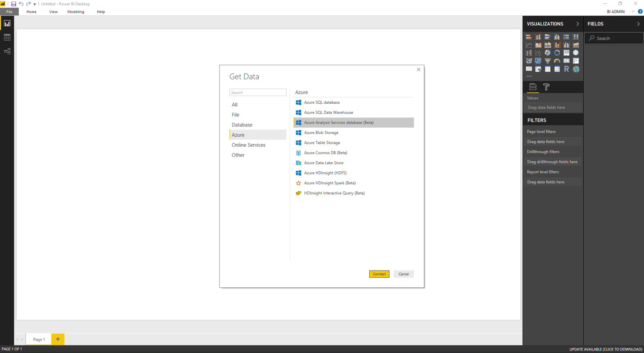
Task: Select the Waterfall chart visualization
Action: pyautogui.click(x=529, y=53)
